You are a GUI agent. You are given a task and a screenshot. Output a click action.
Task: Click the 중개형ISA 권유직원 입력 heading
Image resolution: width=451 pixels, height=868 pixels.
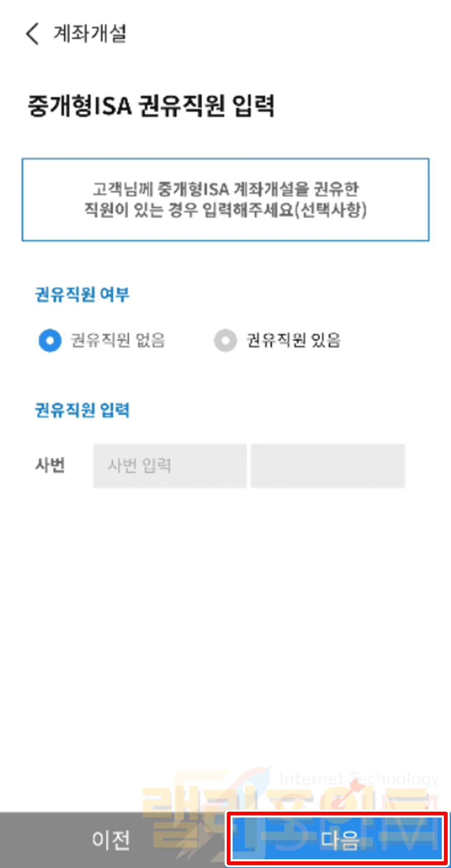[151, 106]
